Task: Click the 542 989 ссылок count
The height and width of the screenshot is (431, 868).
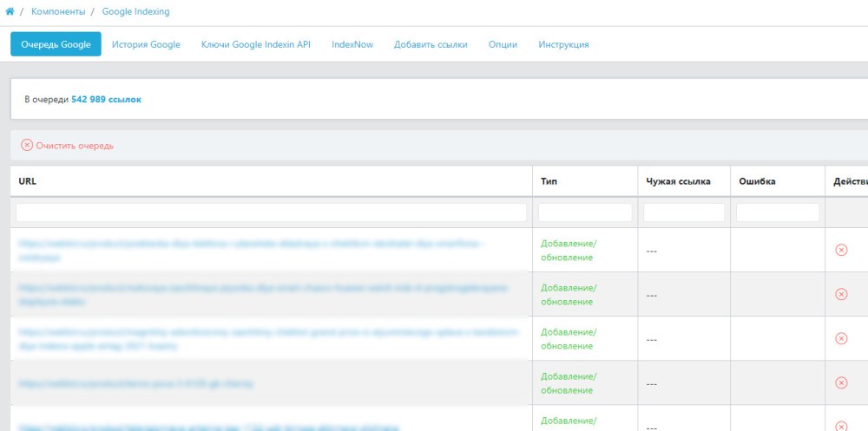Action: click(106, 100)
